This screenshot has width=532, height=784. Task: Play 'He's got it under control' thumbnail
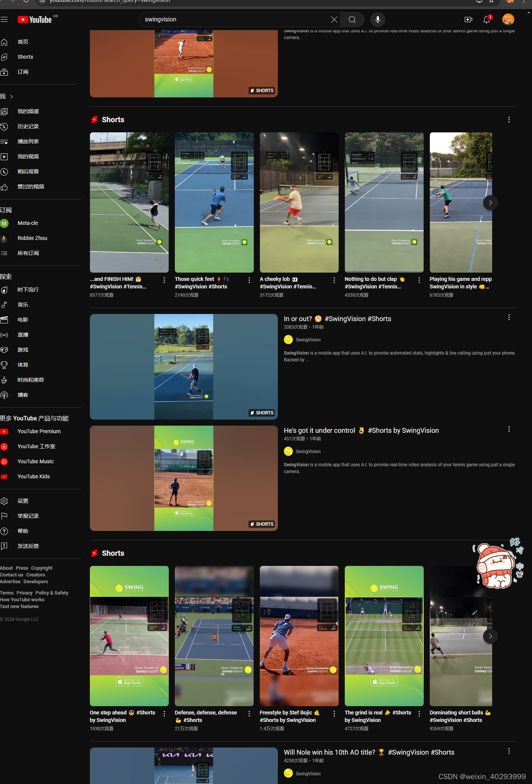pyautogui.click(x=184, y=478)
